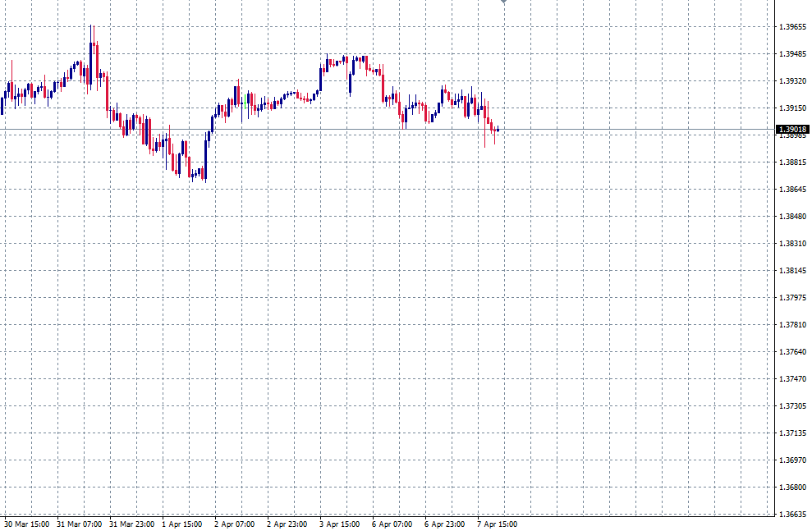Image resolution: width=812 pixels, height=531 pixels.
Task: Click the 7 Apr 15:00 time label
Action: click(495, 523)
